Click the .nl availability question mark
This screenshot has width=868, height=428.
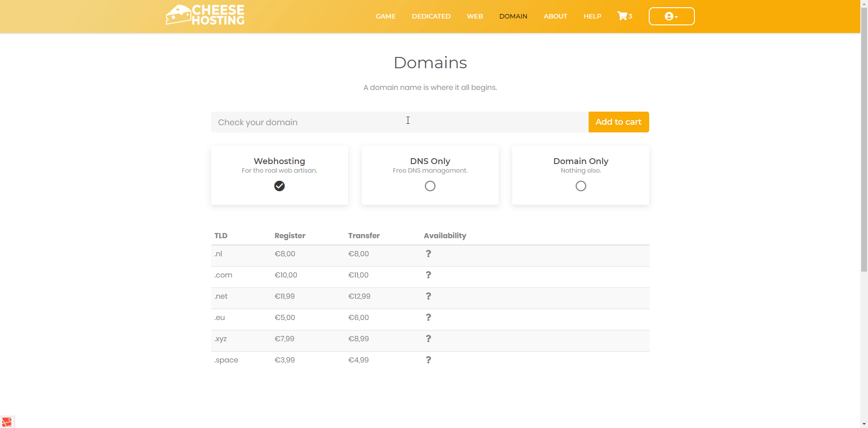click(428, 254)
